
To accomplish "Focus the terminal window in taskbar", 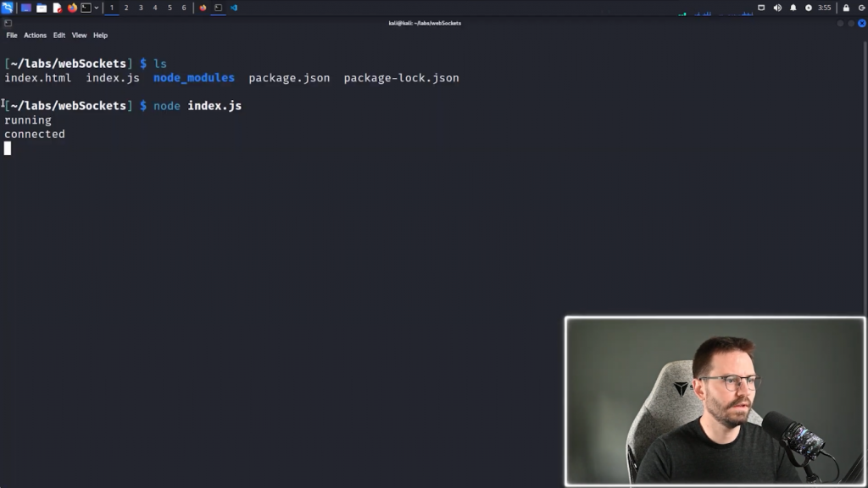I will click(x=218, y=8).
